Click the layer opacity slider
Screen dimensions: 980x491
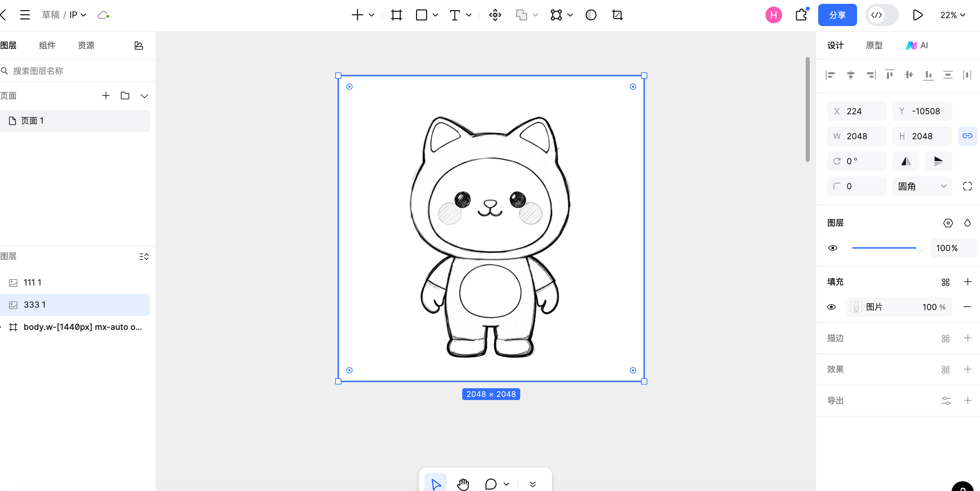[886, 248]
